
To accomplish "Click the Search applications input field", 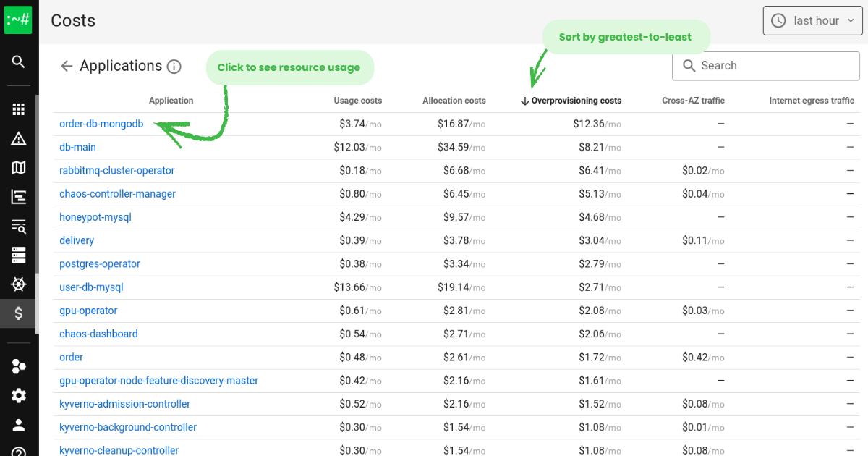I will point(774,66).
